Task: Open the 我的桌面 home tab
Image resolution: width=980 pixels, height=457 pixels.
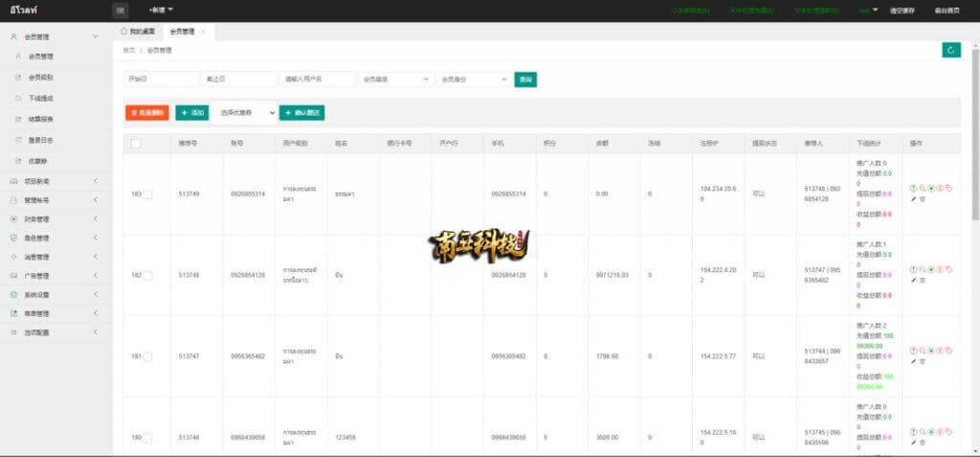Action: point(136,32)
